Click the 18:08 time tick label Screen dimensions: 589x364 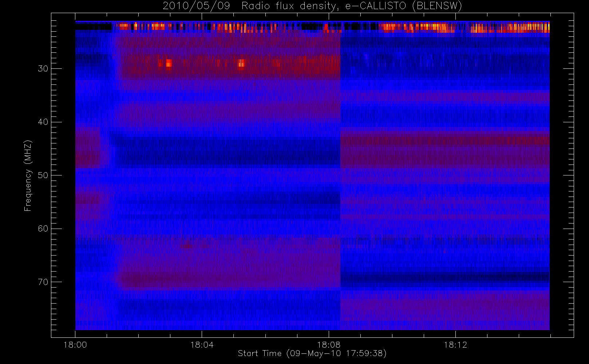click(329, 345)
